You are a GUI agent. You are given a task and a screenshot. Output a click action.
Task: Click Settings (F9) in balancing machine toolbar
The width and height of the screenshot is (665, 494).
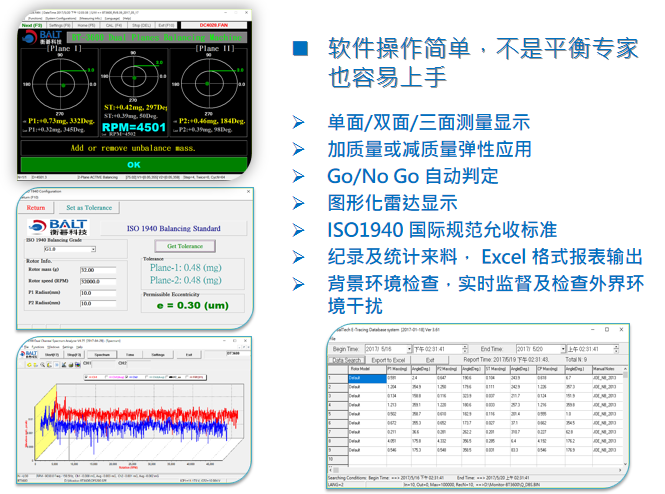click(59, 25)
